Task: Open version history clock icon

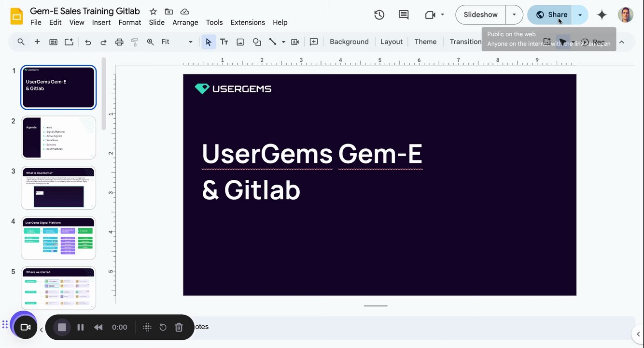Action: 379,15
